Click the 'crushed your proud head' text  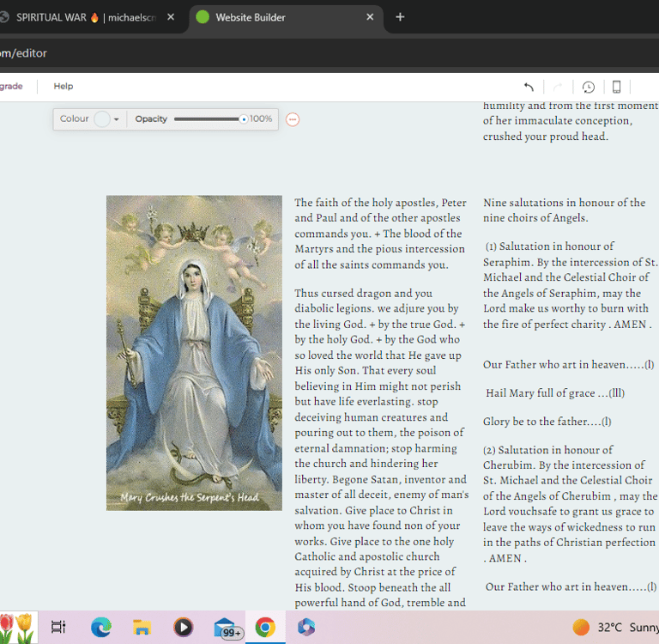click(545, 137)
